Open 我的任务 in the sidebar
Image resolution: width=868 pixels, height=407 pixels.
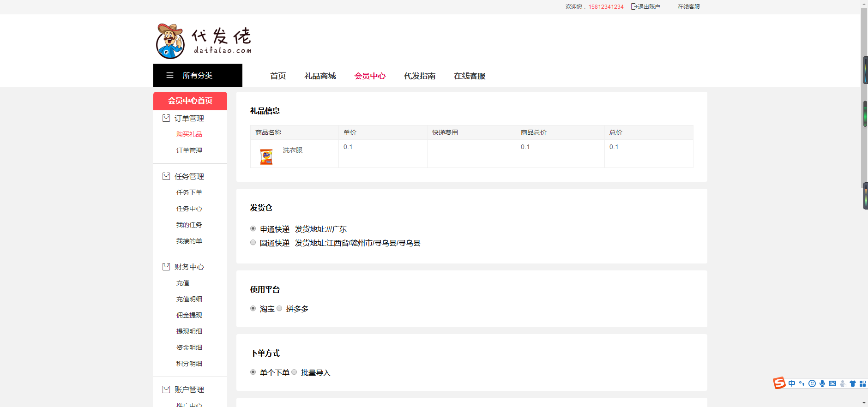click(x=189, y=225)
